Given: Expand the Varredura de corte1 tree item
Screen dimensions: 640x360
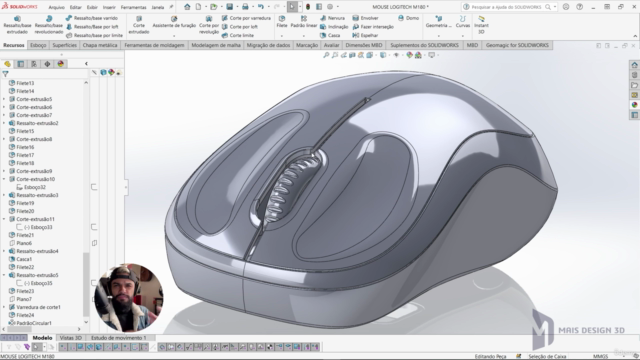Looking at the screenshot, I should click(x=4, y=307).
